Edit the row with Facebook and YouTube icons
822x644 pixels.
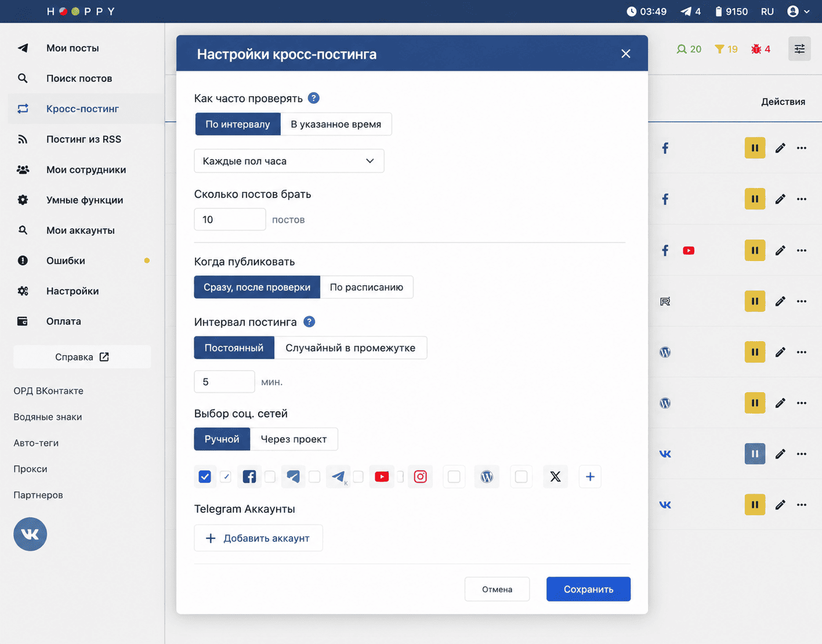point(780,250)
